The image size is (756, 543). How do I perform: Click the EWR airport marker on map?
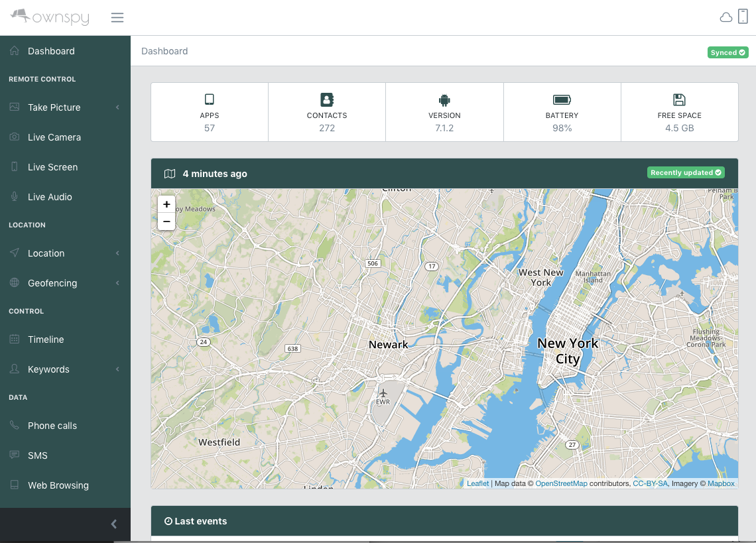click(383, 396)
